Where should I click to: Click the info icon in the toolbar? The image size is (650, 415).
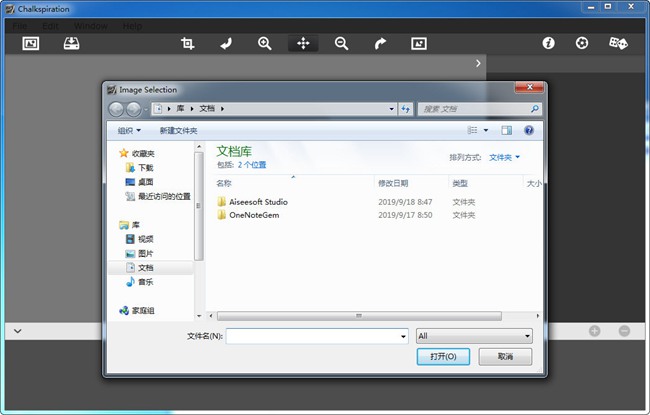coord(548,44)
